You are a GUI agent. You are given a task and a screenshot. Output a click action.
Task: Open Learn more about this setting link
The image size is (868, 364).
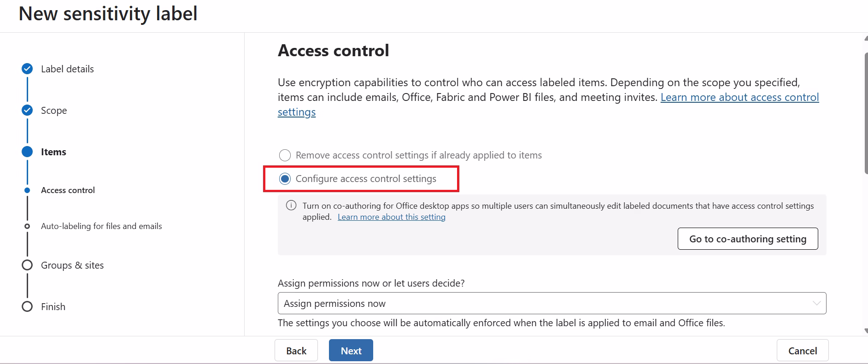pyautogui.click(x=392, y=217)
